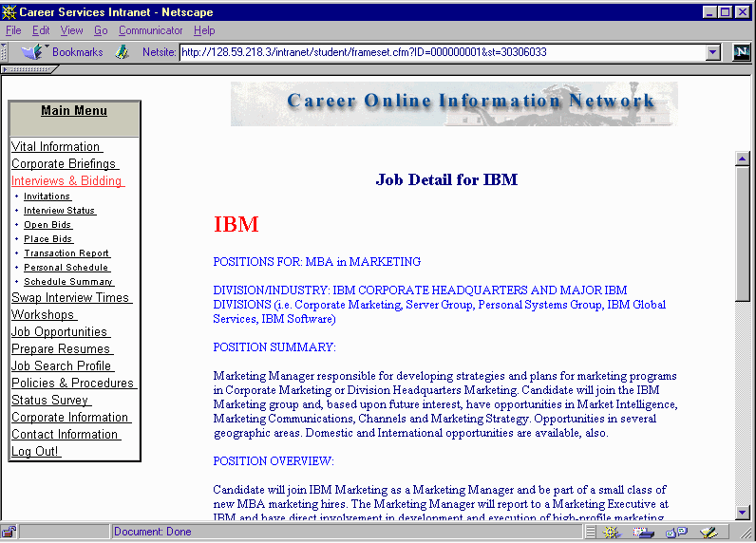The height and width of the screenshot is (543, 756).
Task: Go to Interview Status link
Action: [x=60, y=211]
